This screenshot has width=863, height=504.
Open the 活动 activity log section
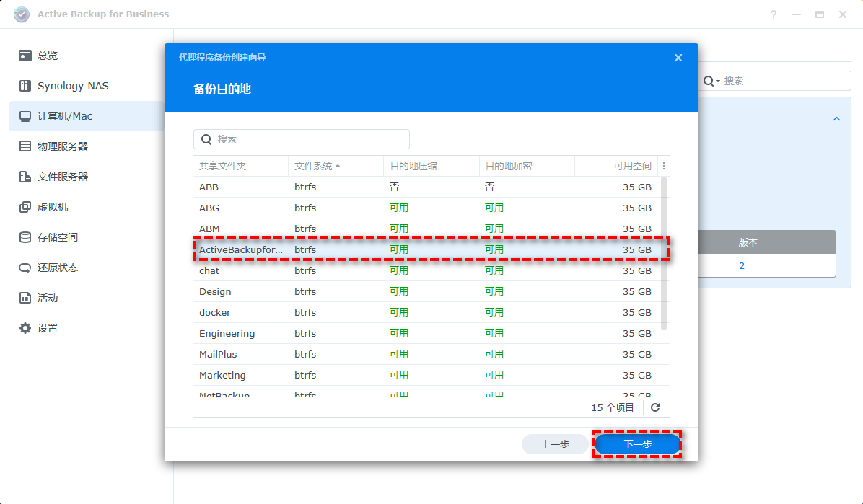click(40, 297)
